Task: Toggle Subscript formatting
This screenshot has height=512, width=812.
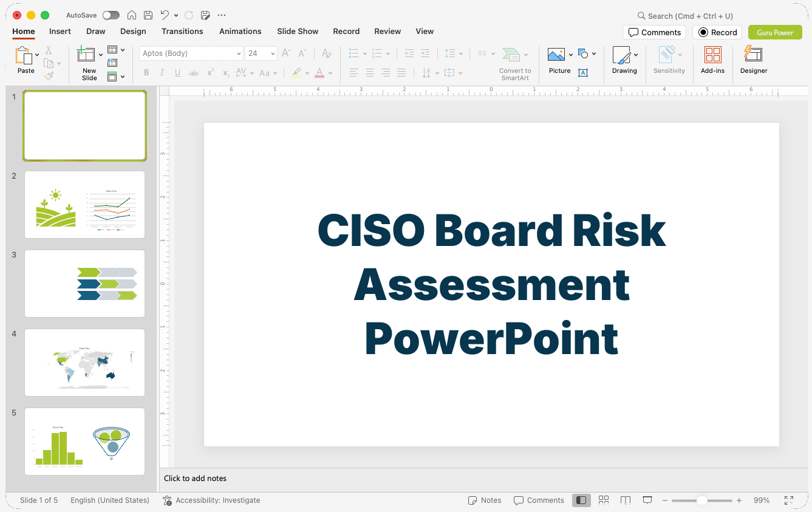Action: [x=226, y=73]
